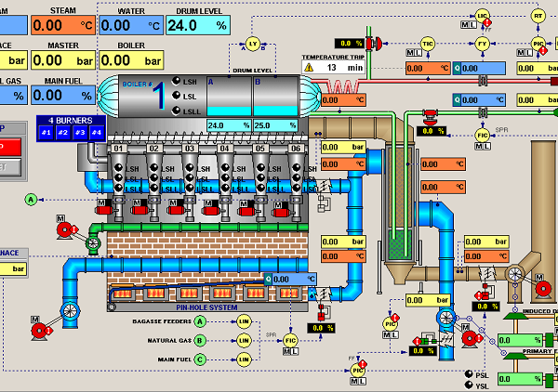Toggle the L mode box under LIC
Image resolution: width=558 pixels, height=392 pixels.
pyautogui.click(x=472, y=25)
